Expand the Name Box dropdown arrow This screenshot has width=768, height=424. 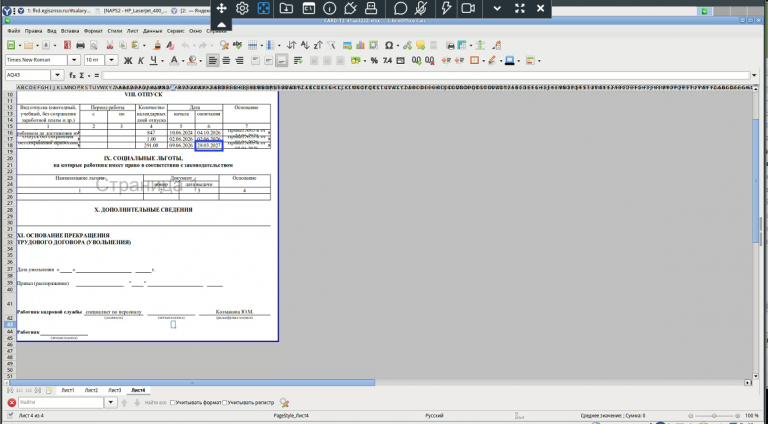(x=57, y=75)
